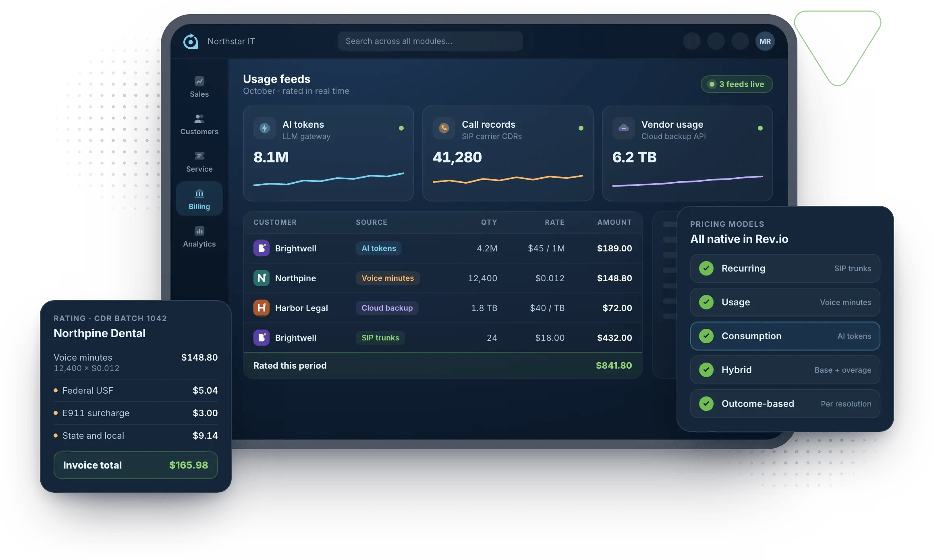Click the Per resolution label
The width and height of the screenshot is (934, 560).
coord(846,404)
